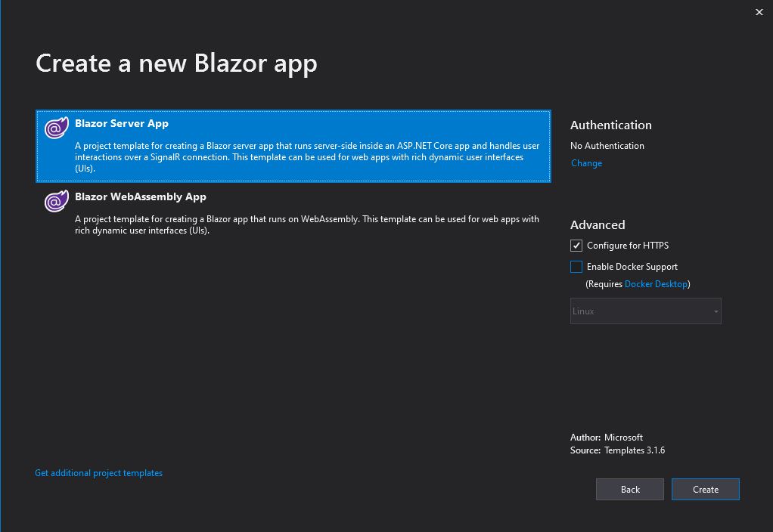The image size is (773, 532).
Task: Close the Create a new Blazor app dialog
Action: pyautogui.click(x=759, y=12)
